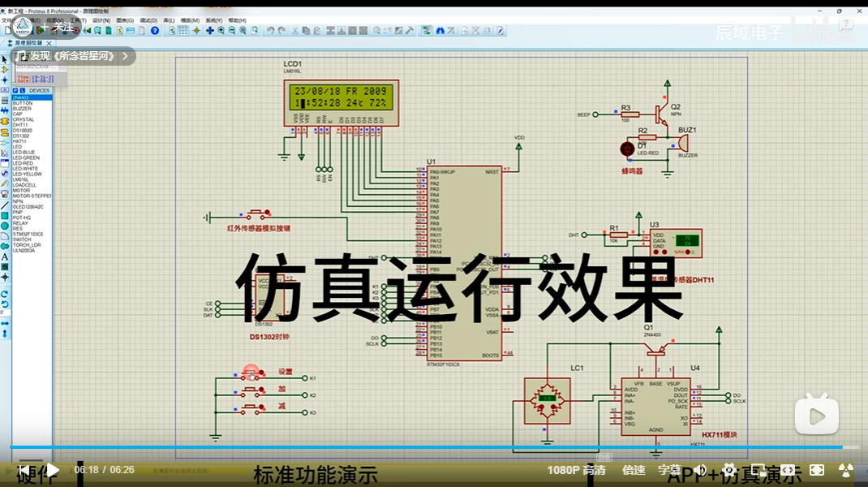Open the 调试(D) debug menu

[x=148, y=20]
